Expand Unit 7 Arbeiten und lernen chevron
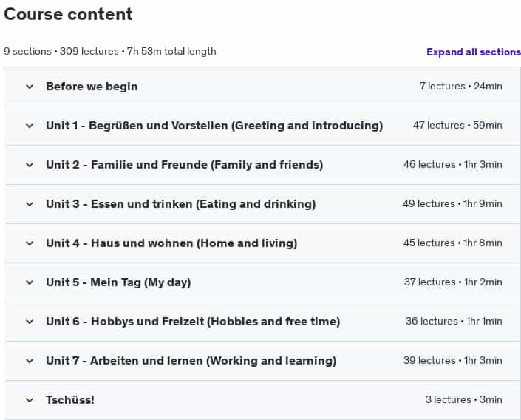 pos(30,361)
